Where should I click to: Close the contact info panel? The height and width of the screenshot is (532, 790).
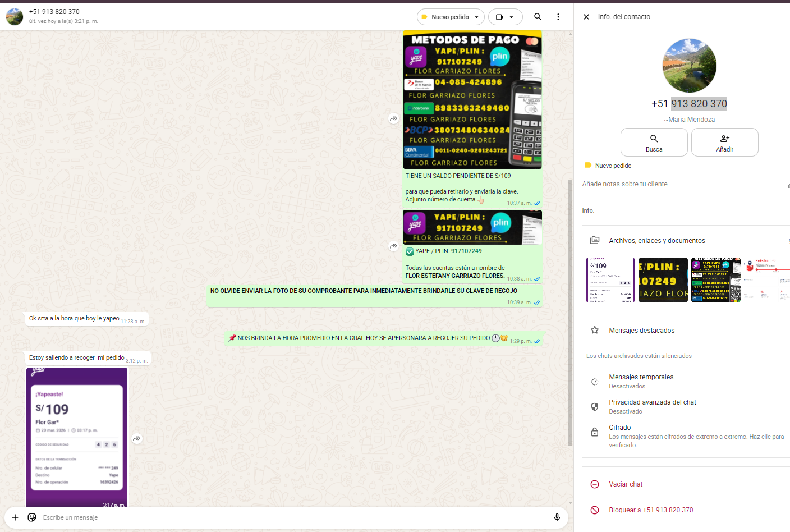pyautogui.click(x=586, y=17)
